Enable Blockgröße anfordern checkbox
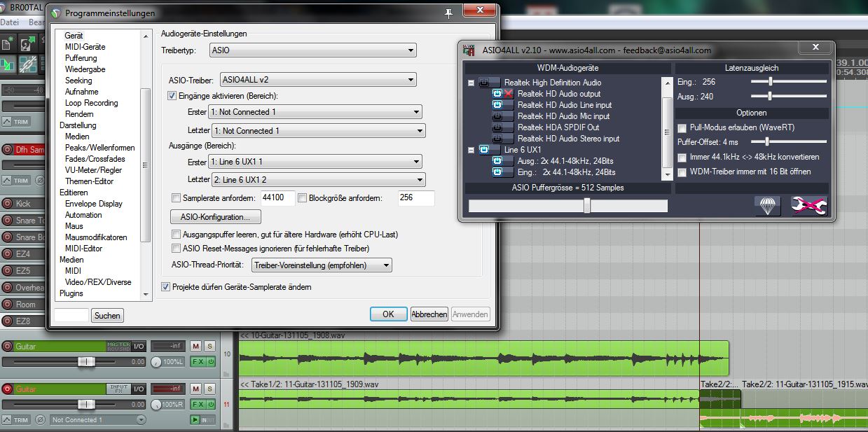The height and width of the screenshot is (432, 868). pos(303,198)
